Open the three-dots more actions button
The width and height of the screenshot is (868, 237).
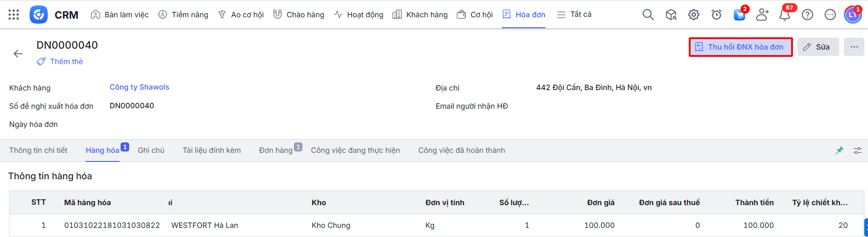tap(854, 47)
